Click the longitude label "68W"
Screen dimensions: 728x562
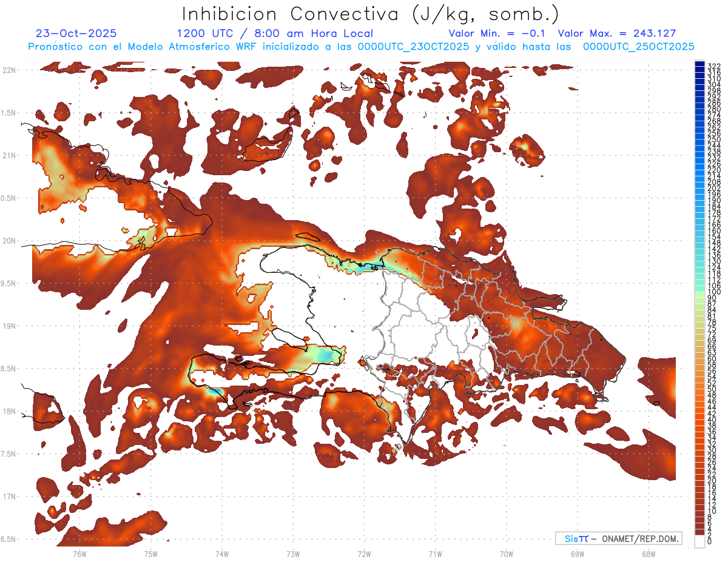point(649,554)
